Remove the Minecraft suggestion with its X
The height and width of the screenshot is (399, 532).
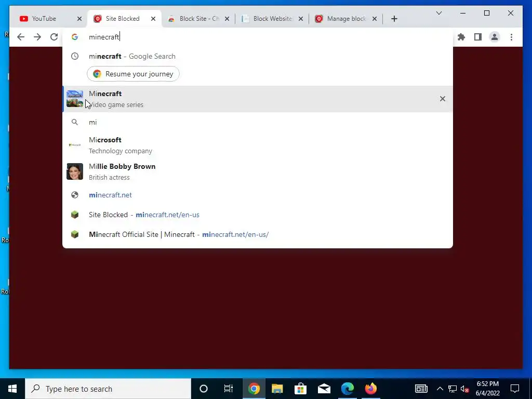(x=443, y=99)
